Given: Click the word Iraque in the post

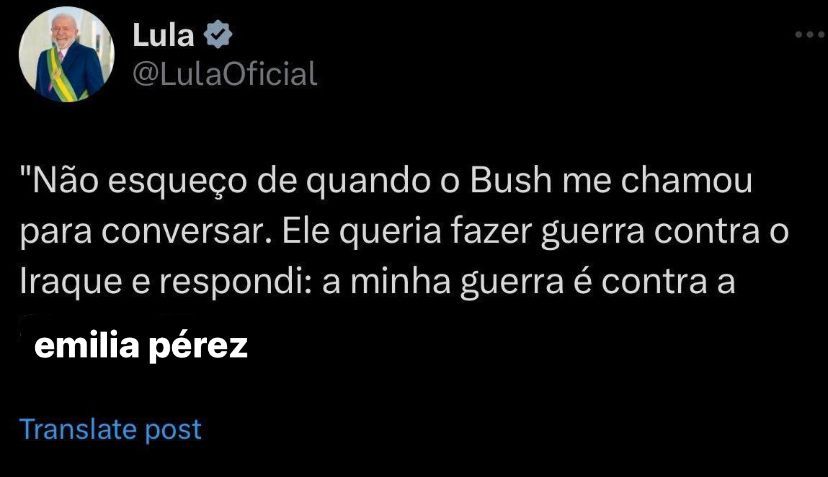Looking at the screenshot, I should [x=71, y=283].
